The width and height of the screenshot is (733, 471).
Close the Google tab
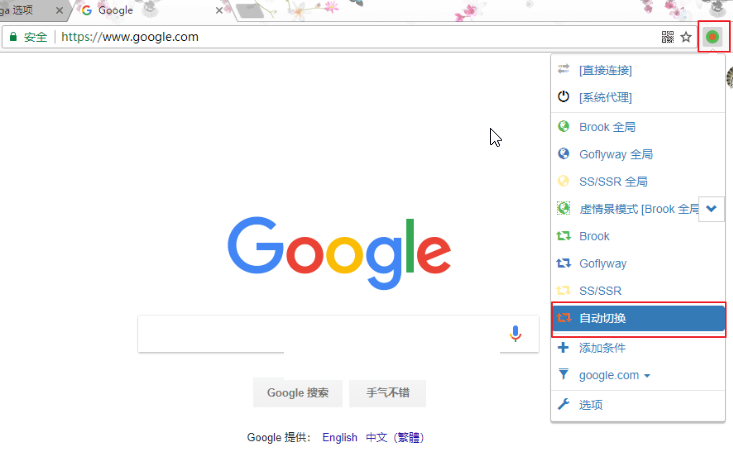pyautogui.click(x=219, y=10)
